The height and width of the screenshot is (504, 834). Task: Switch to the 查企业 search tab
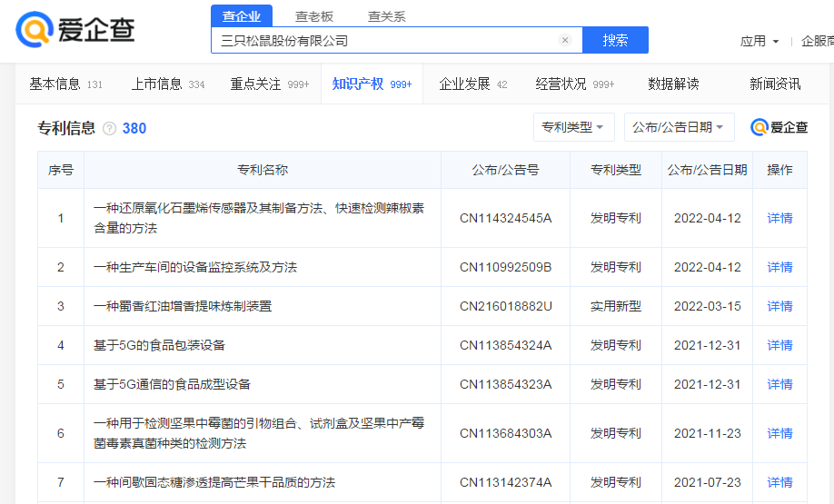tap(242, 16)
